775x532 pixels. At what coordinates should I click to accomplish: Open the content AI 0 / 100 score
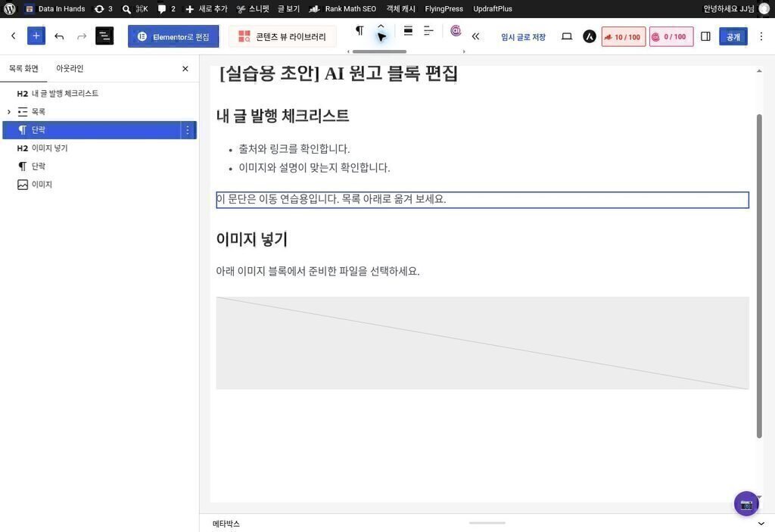coord(671,36)
